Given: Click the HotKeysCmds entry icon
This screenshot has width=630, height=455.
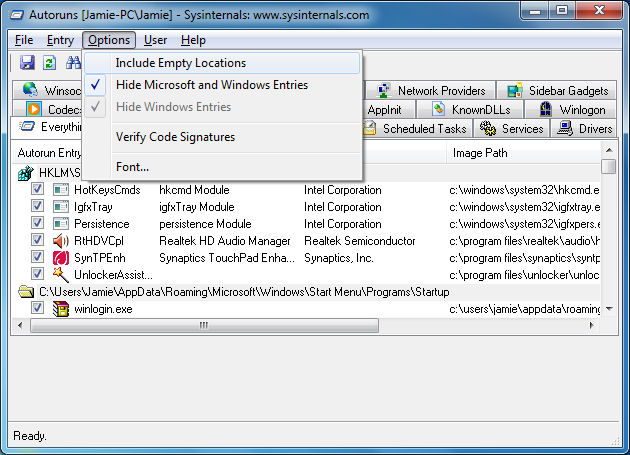Looking at the screenshot, I should [x=61, y=190].
